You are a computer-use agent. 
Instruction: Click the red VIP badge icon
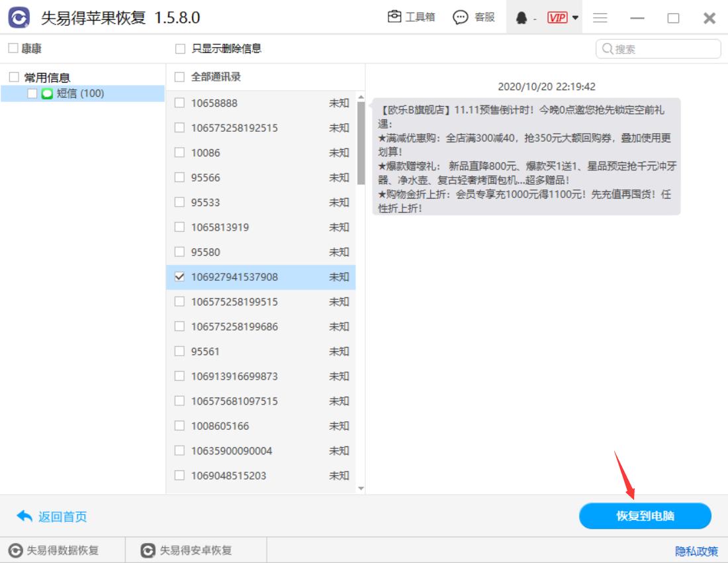558,17
